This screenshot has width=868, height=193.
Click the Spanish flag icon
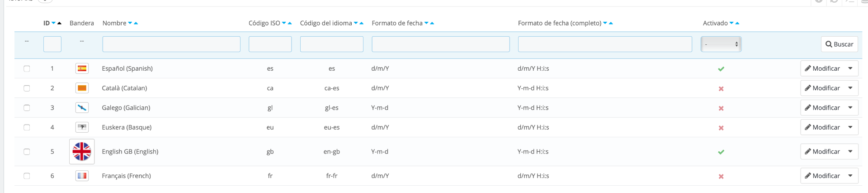82,68
